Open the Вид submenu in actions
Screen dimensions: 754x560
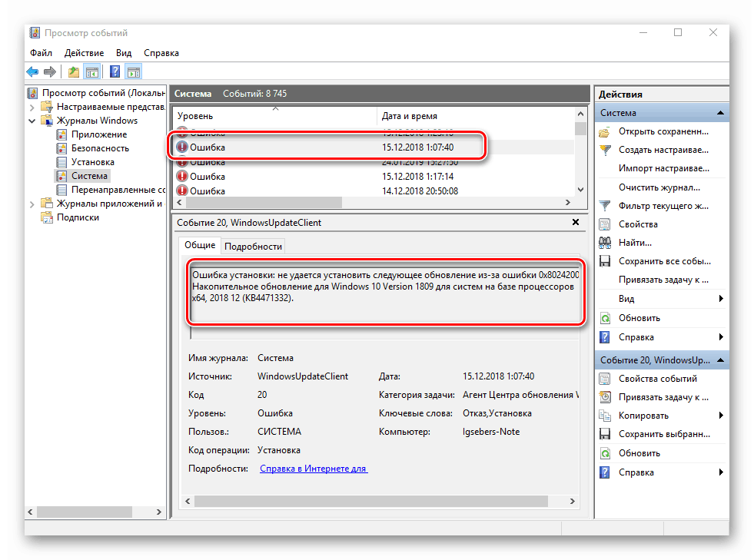point(721,299)
